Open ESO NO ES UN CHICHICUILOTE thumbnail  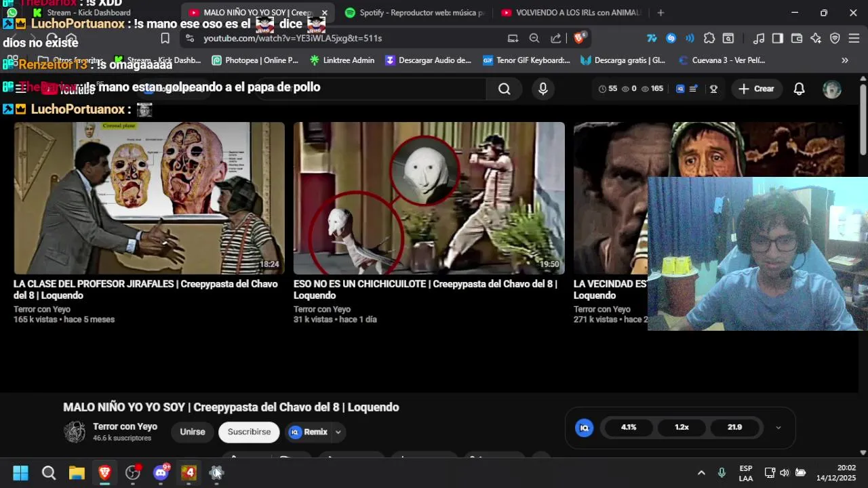click(429, 198)
